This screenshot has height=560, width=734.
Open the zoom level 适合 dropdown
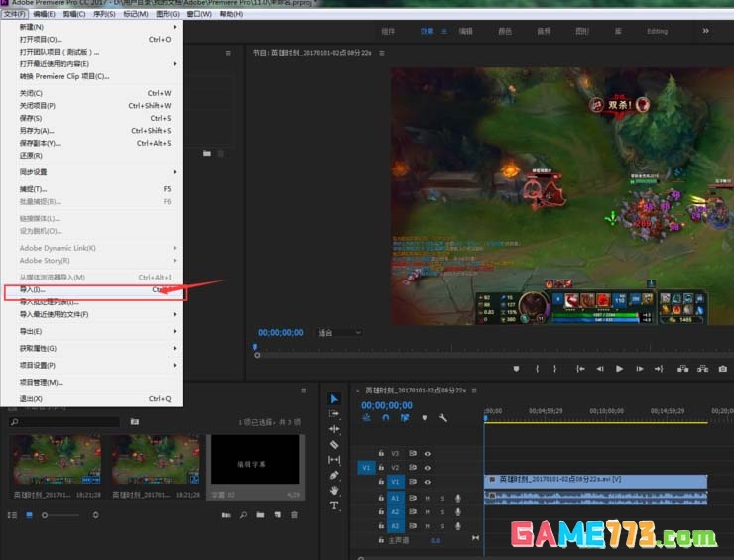pos(339,333)
